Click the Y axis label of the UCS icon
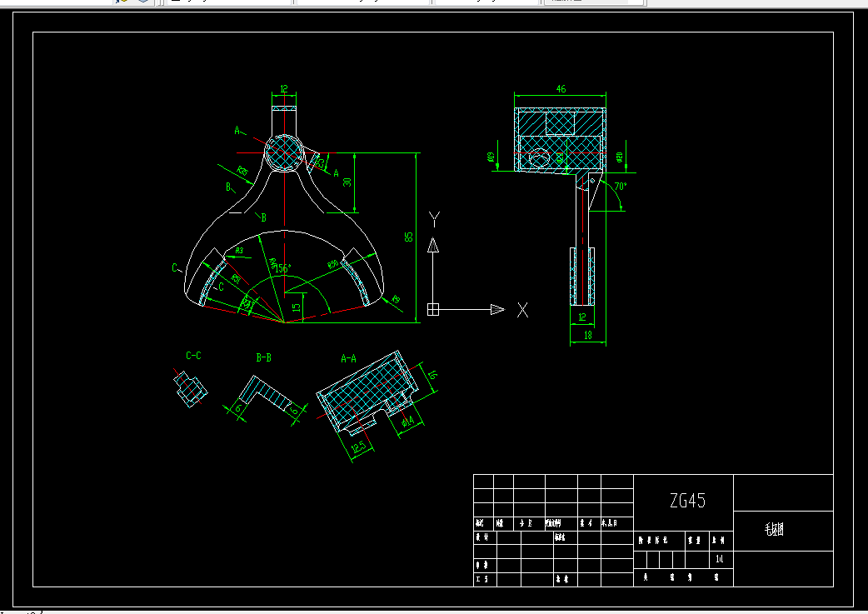This screenshot has height=614, width=868. coord(435,220)
